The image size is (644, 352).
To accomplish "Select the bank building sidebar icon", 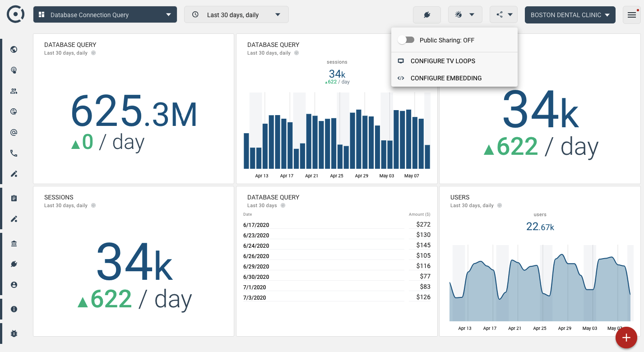I will click(x=14, y=244).
